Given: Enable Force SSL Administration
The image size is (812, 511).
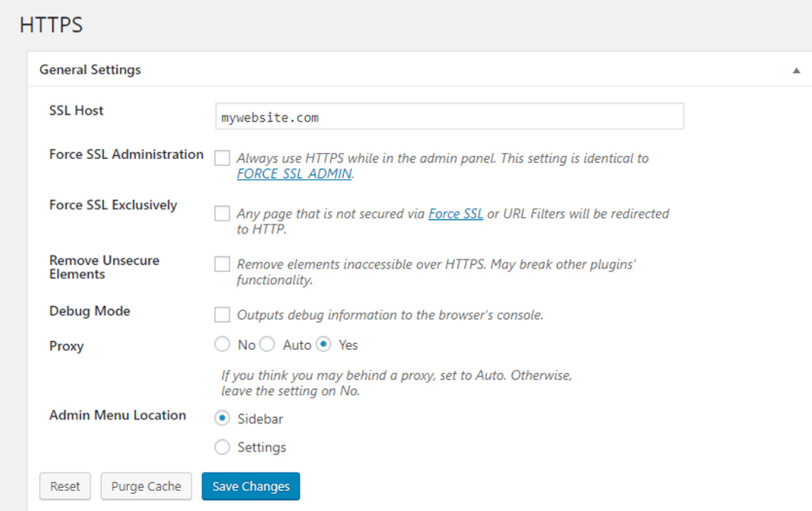Looking at the screenshot, I should (220, 157).
